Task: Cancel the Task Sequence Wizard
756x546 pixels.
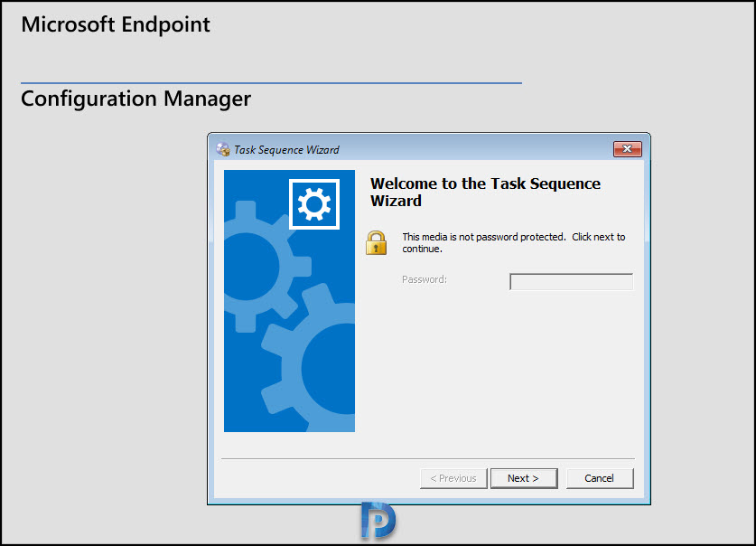Action: tap(600, 478)
